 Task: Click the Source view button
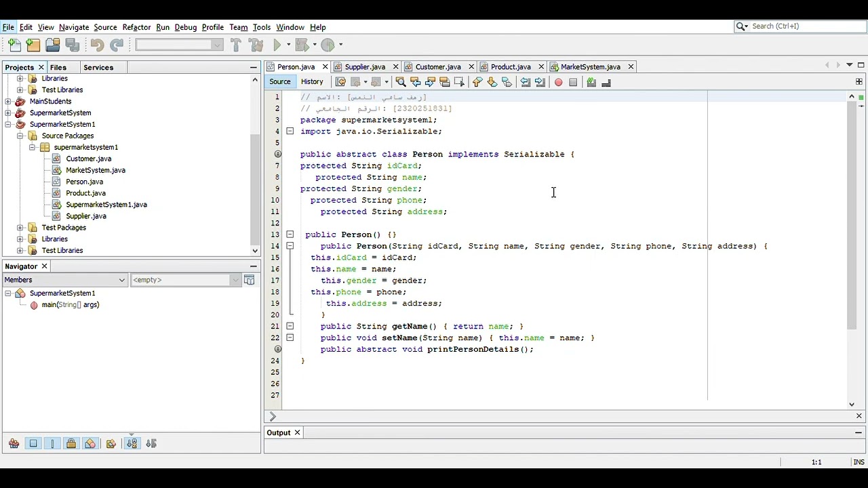click(279, 81)
